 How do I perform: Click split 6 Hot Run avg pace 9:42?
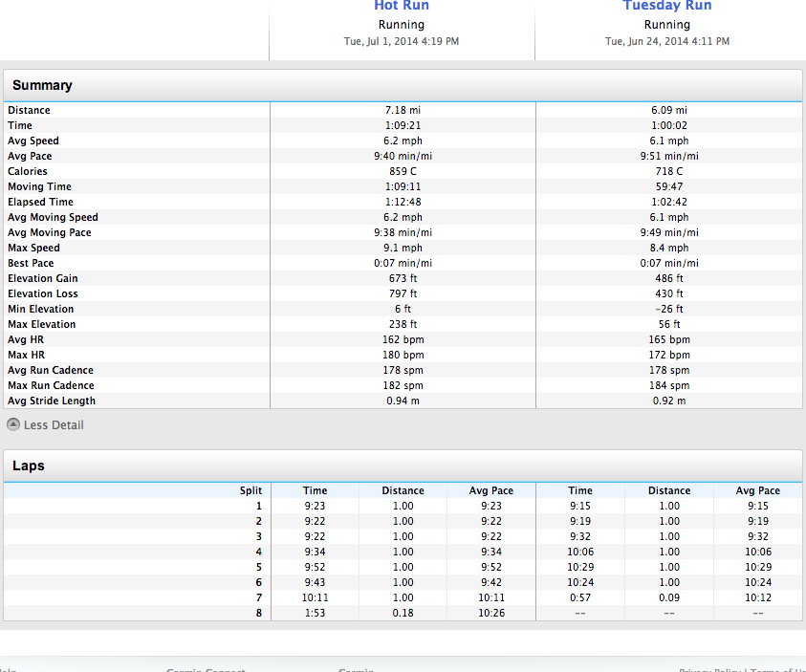point(490,582)
